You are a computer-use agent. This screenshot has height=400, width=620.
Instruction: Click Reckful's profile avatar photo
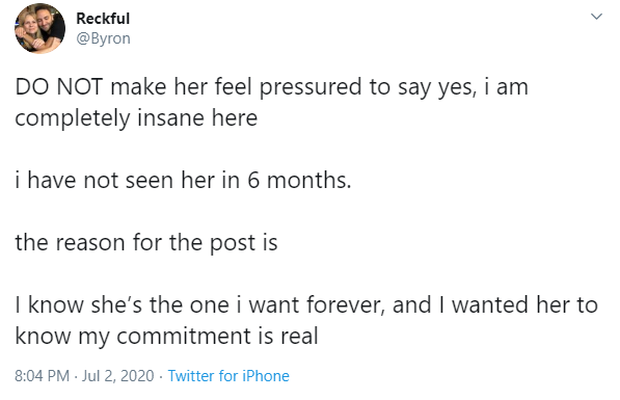40,30
